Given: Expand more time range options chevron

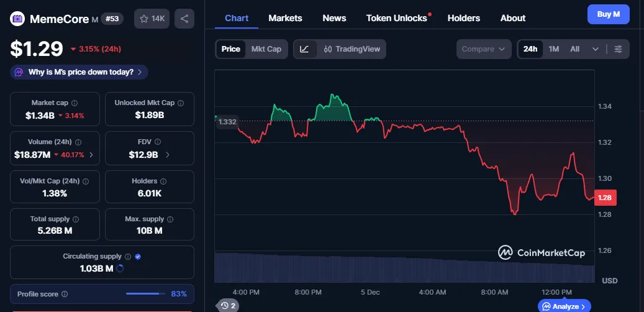Looking at the screenshot, I should point(596,49).
